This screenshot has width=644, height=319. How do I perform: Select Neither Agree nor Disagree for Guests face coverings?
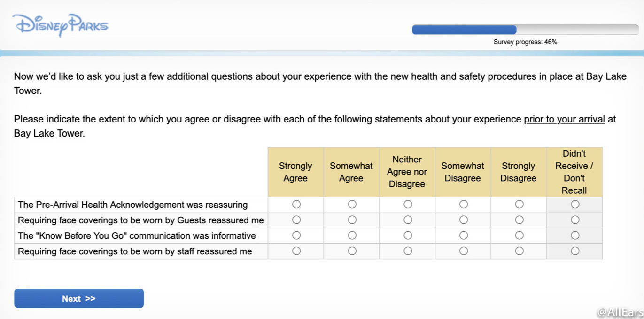click(x=408, y=220)
